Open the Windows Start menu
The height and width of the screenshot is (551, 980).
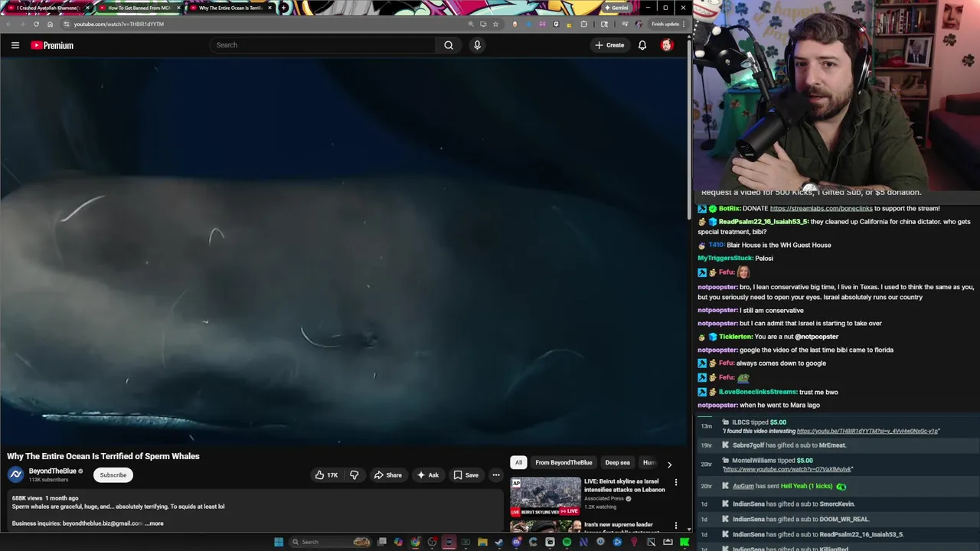click(279, 542)
